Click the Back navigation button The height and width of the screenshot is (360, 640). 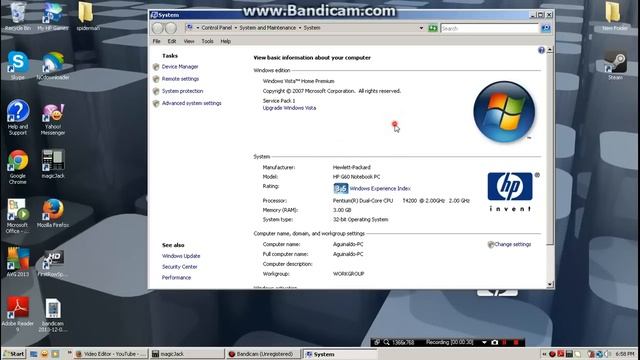pyautogui.click(x=158, y=28)
